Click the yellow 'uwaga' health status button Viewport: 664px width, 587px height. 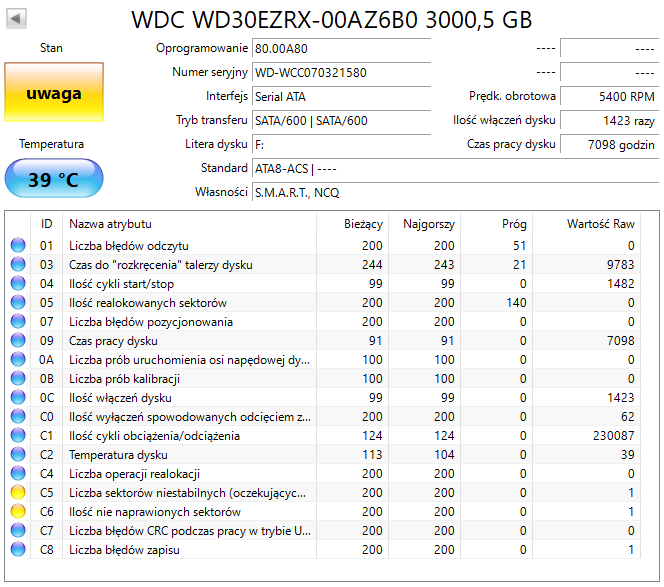point(54,92)
